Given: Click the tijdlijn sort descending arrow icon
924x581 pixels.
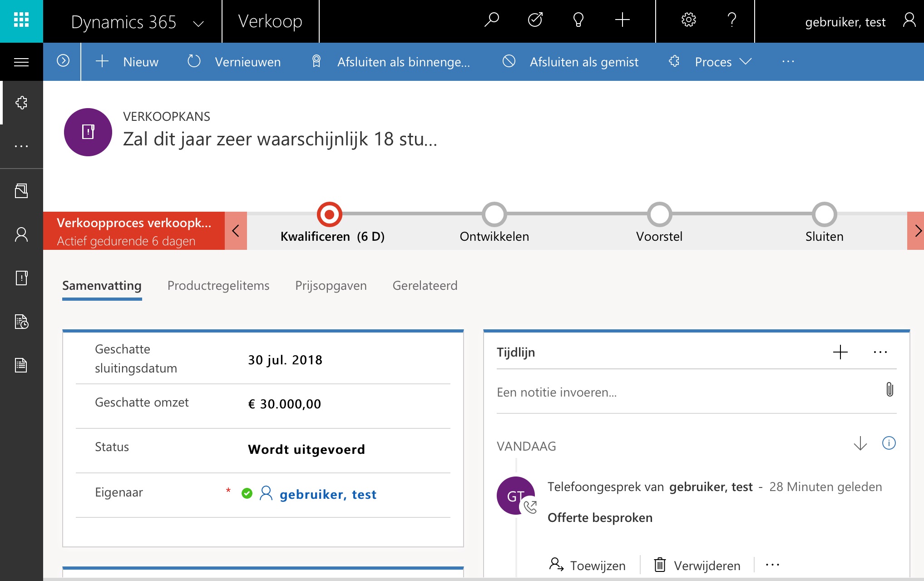Looking at the screenshot, I should [860, 442].
